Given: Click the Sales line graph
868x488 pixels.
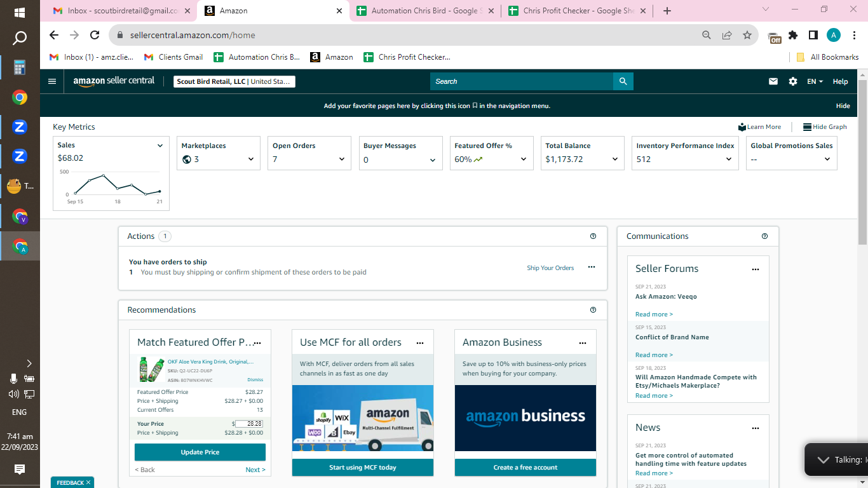Looking at the screenshot, I should click(x=118, y=185).
